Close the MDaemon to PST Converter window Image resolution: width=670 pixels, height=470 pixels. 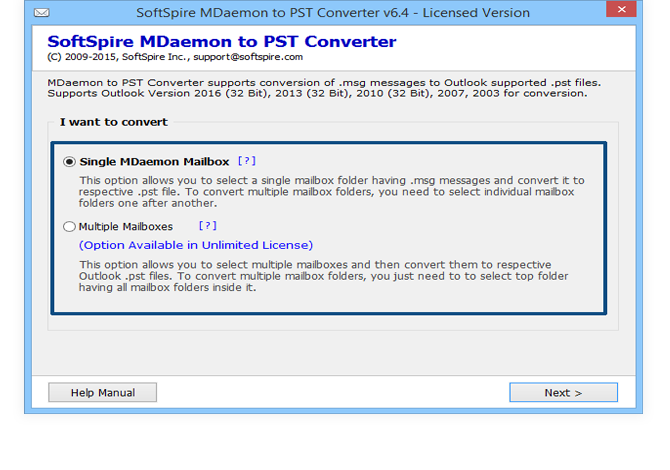point(621,9)
